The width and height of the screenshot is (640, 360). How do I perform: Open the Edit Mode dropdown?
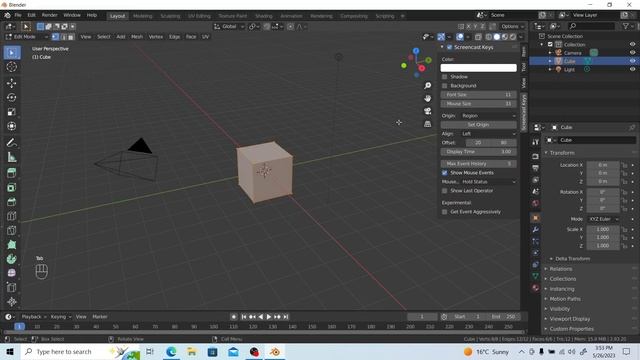[x=26, y=37]
